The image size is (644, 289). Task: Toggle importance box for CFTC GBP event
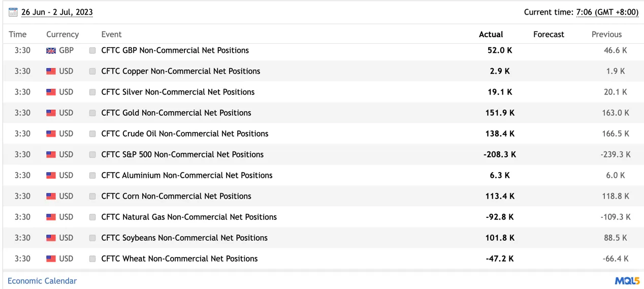click(x=92, y=51)
